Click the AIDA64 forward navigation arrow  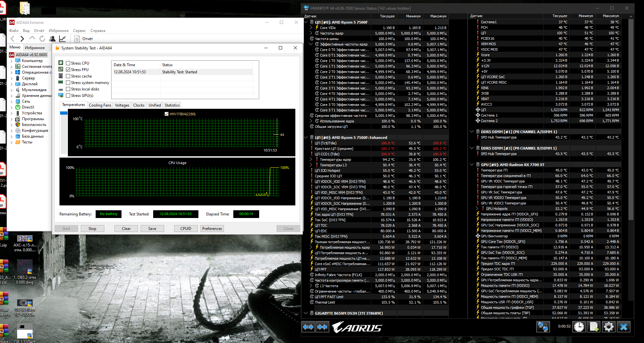coord(22,39)
